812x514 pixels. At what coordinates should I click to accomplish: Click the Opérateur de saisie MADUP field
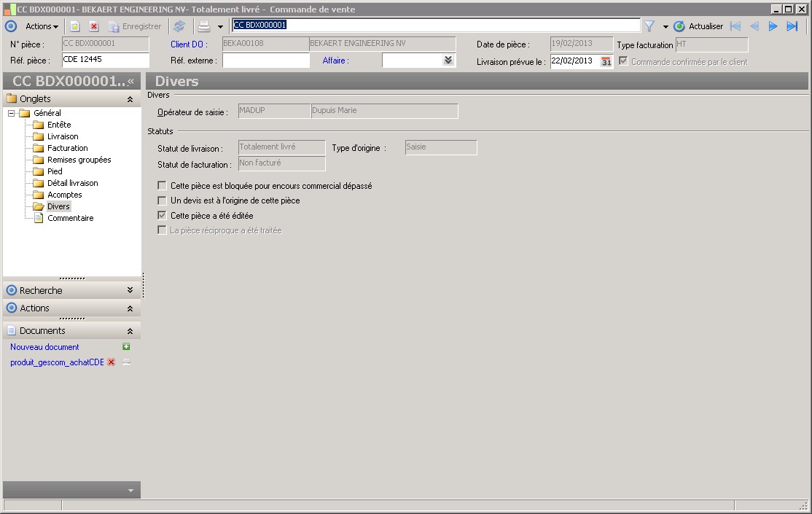pyautogui.click(x=274, y=111)
